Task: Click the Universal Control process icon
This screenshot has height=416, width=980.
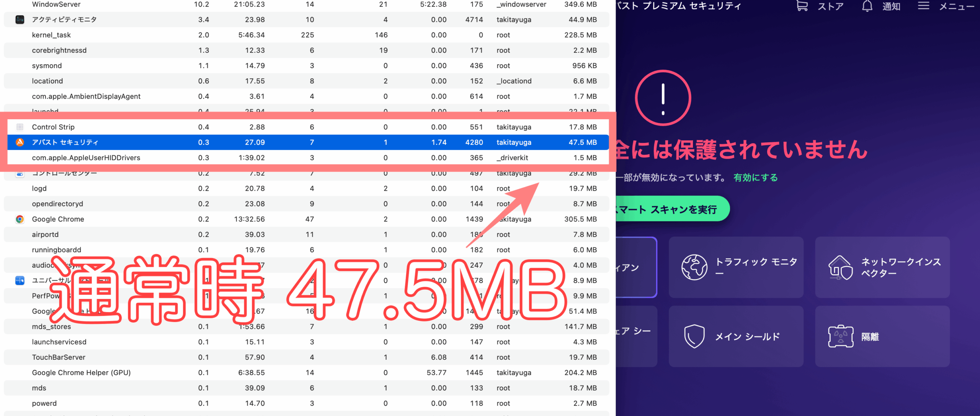Action: pos(20,280)
